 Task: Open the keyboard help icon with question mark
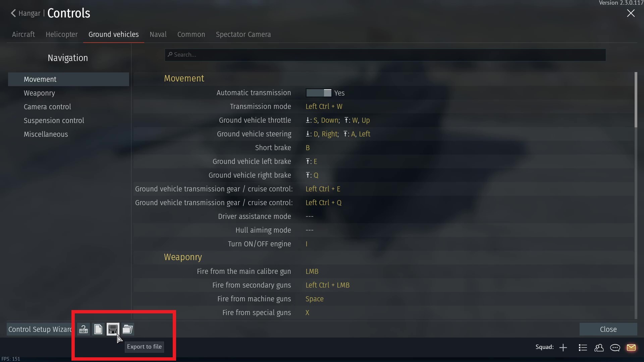pyautogui.click(x=84, y=329)
